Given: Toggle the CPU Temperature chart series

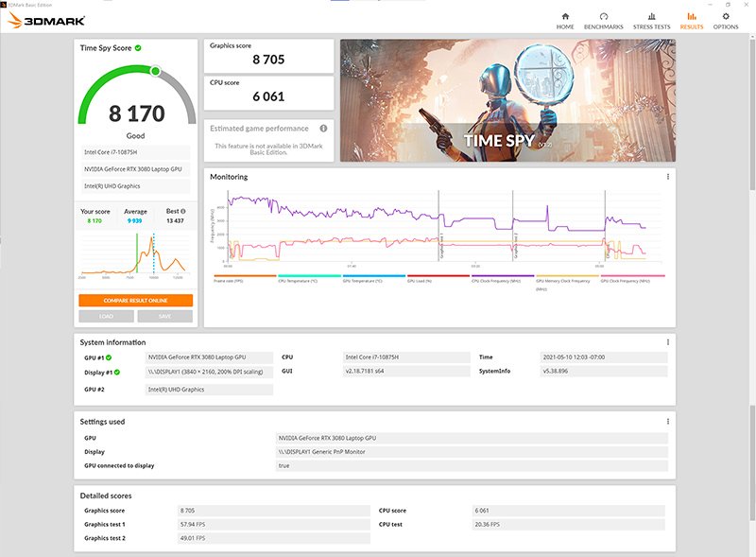Looking at the screenshot, I should (310, 278).
